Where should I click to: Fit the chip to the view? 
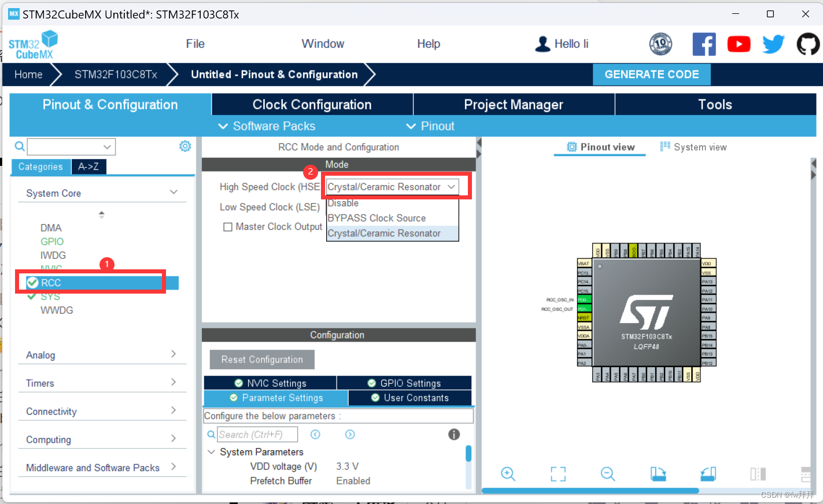558,474
